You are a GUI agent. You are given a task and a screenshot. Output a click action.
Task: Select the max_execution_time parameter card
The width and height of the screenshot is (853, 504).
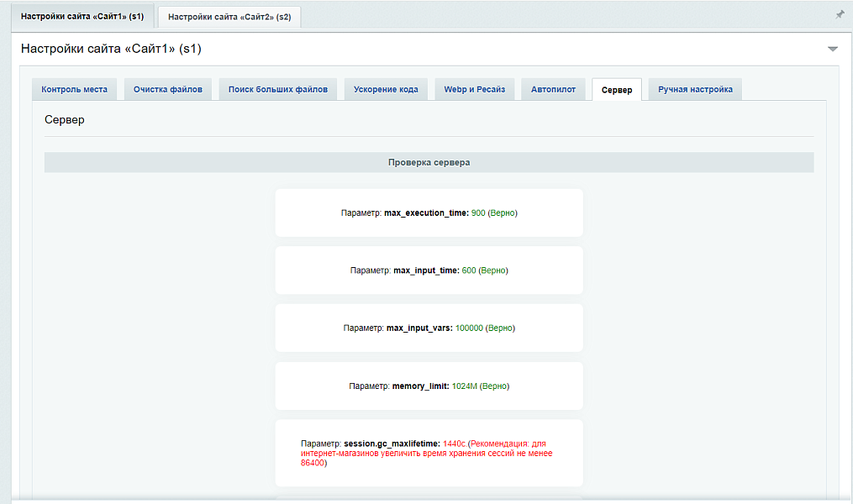tap(429, 213)
